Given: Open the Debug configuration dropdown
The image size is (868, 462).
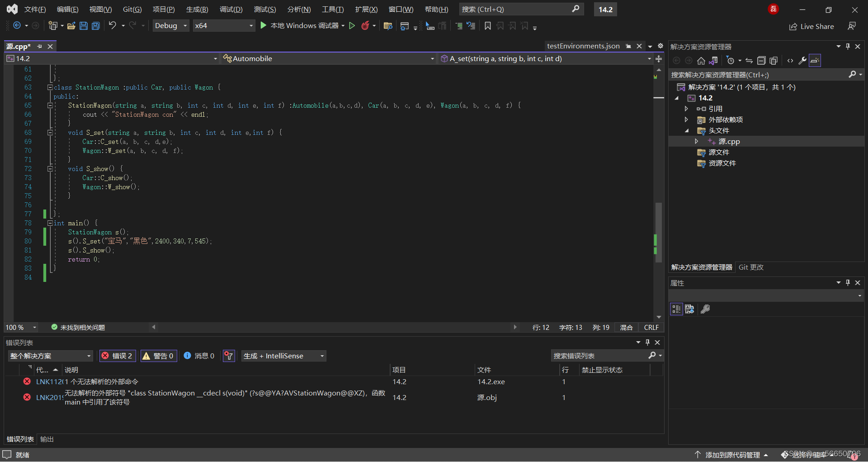Looking at the screenshot, I should click(x=170, y=25).
